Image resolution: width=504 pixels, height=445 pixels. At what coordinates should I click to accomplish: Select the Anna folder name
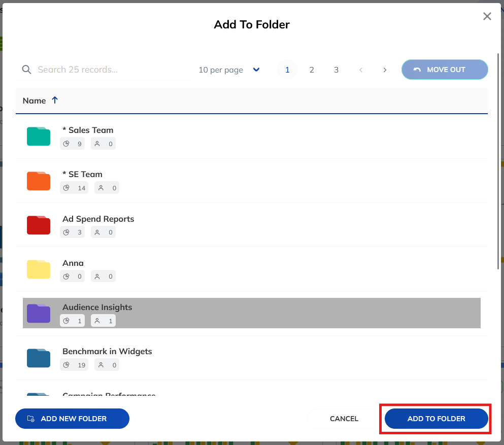point(73,263)
